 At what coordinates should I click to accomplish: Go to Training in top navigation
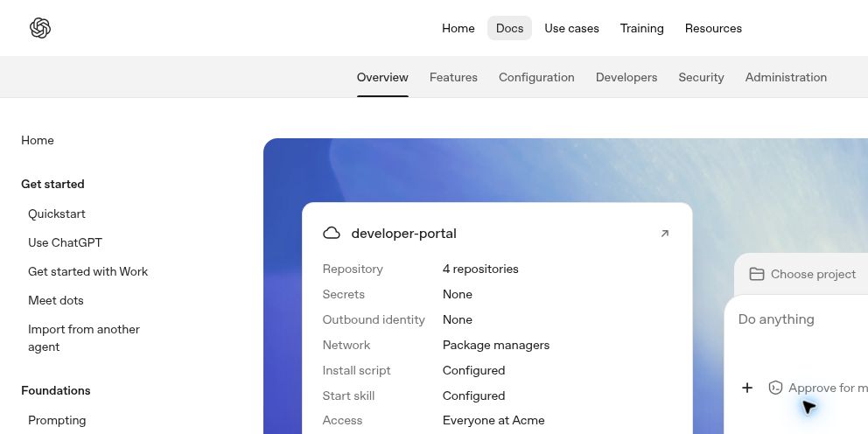pos(641,28)
